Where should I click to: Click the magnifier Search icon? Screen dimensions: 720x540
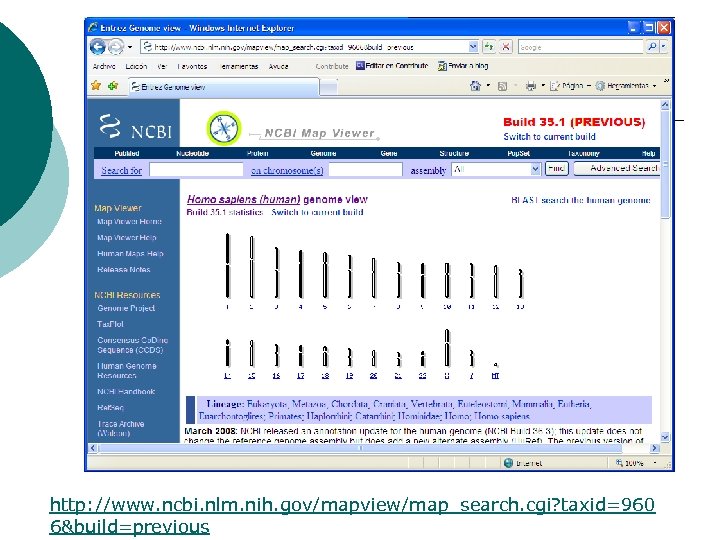[652, 46]
